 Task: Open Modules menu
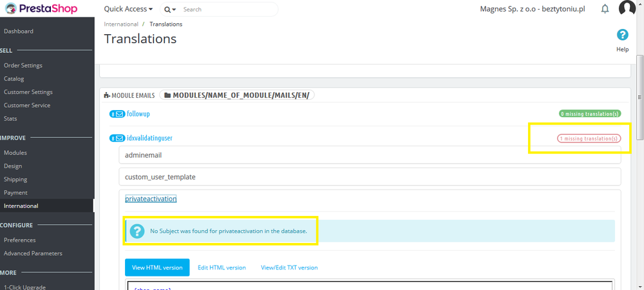(15, 153)
